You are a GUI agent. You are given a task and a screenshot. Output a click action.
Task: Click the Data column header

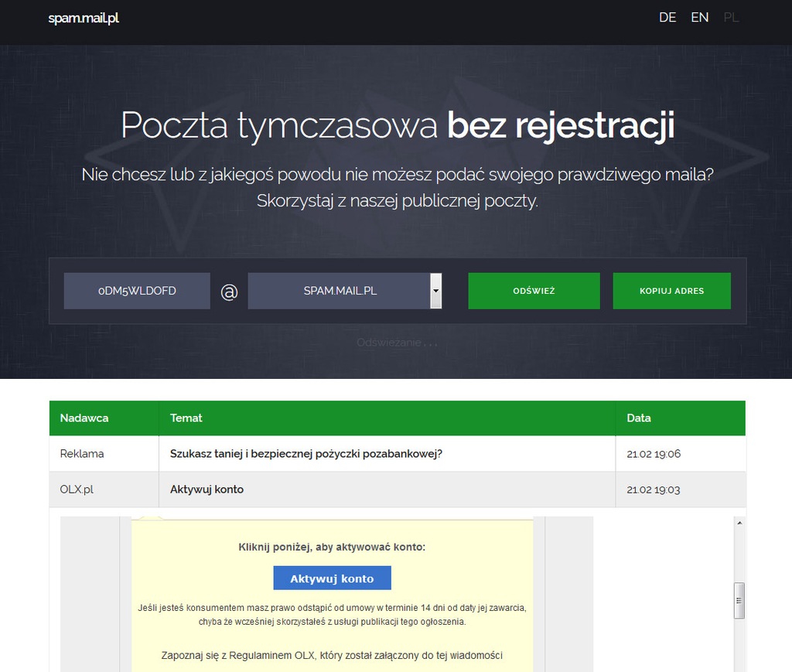coord(638,418)
